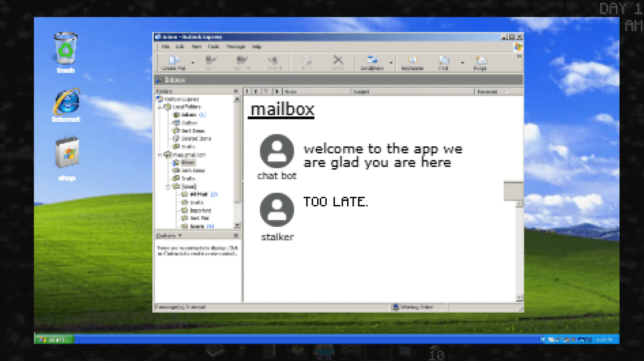Click the Delete X toolbar icon
644x361 pixels.
[x=338, y=62]
